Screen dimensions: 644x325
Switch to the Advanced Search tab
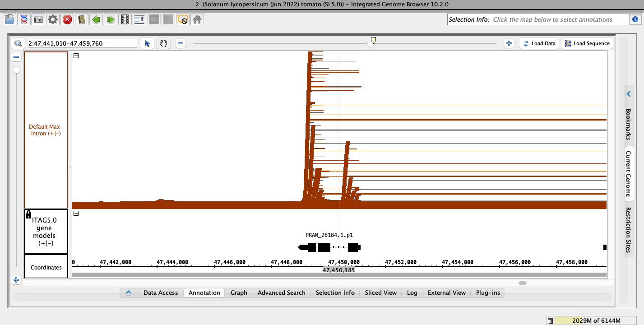pyautogui.click(x=281, y=292)
